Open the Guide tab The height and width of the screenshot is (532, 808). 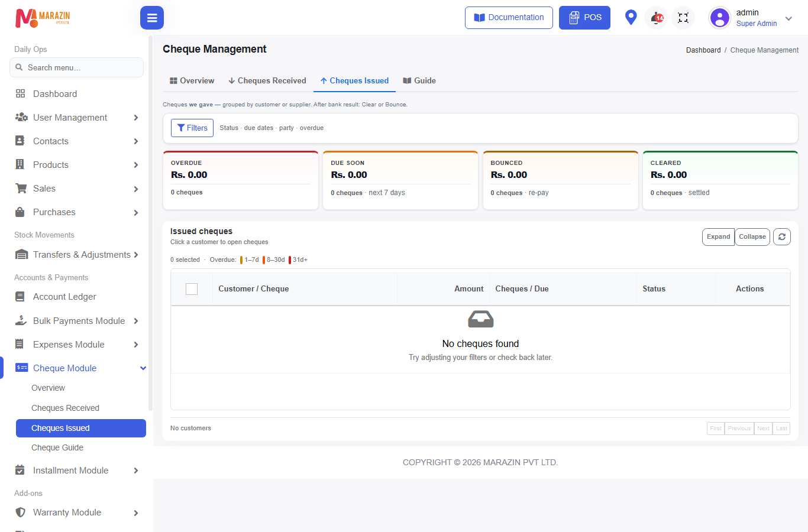click(x=419, y=81)
